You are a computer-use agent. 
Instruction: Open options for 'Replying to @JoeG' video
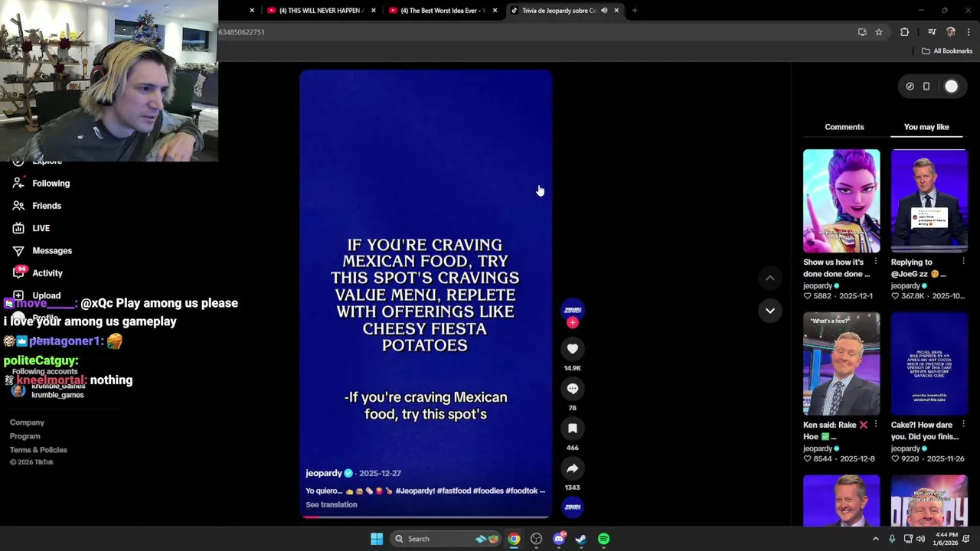963,262
